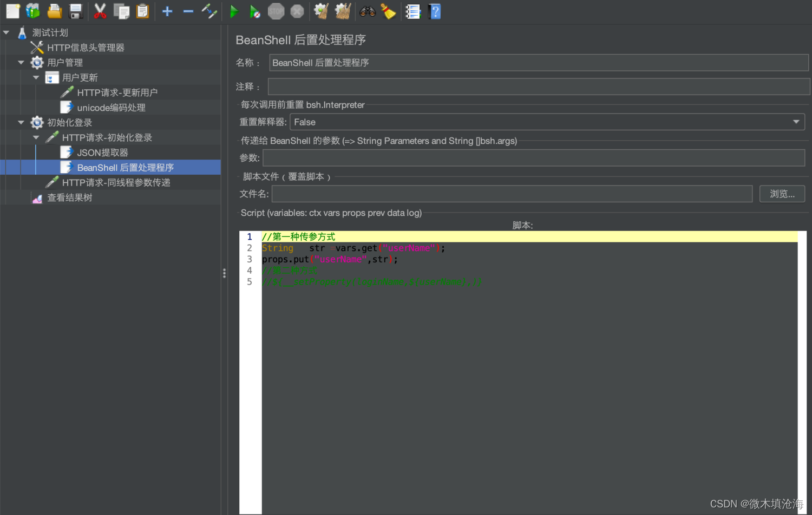Save the test plan with floppy icon
This screenshot has width=812, height=515.
point(76,11)
